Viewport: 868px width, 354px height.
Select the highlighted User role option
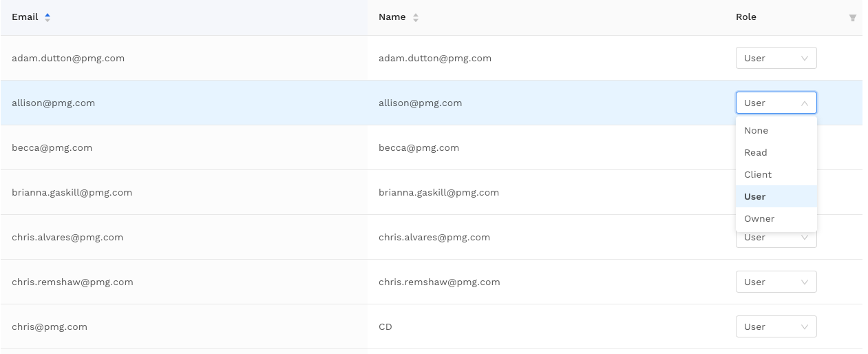754,196
